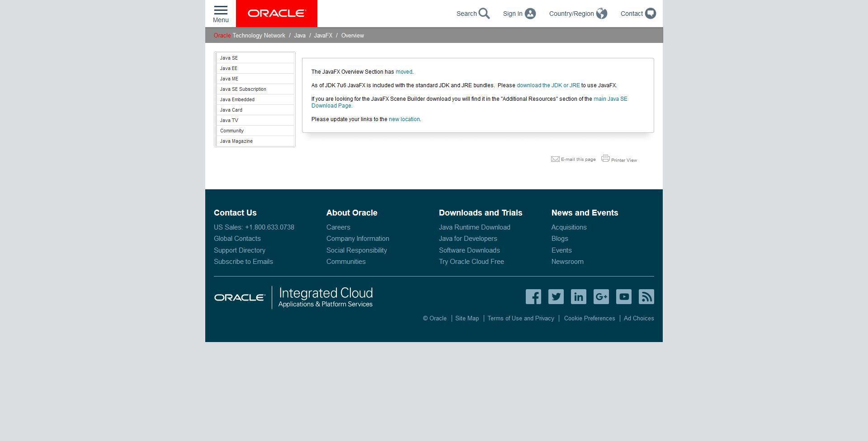Open Support Directory footer link

point(240,250)
